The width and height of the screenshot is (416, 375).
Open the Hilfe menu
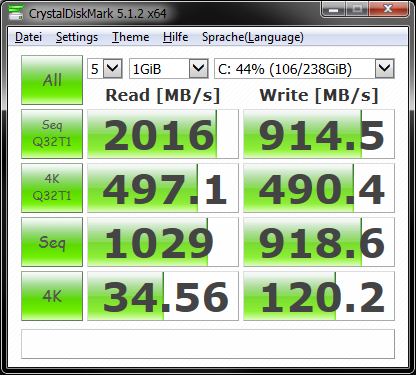175,37
